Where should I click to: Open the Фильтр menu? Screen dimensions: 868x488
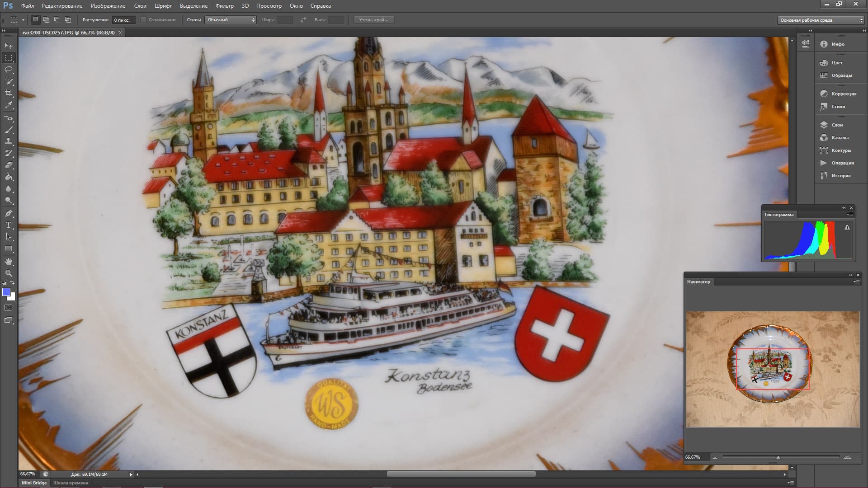tap(224, 6)
